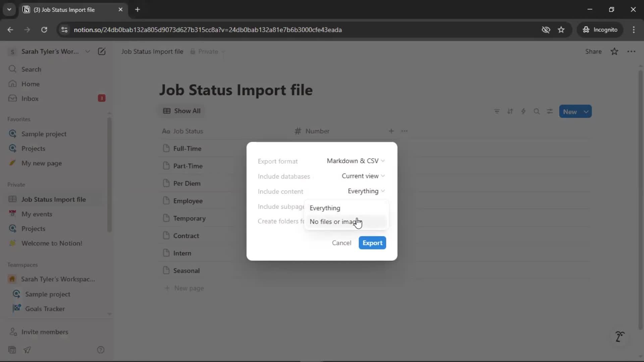The width and height of the screenshot is (644, 362).
Task: Open the Per Diem row
Action: [187, 183]
